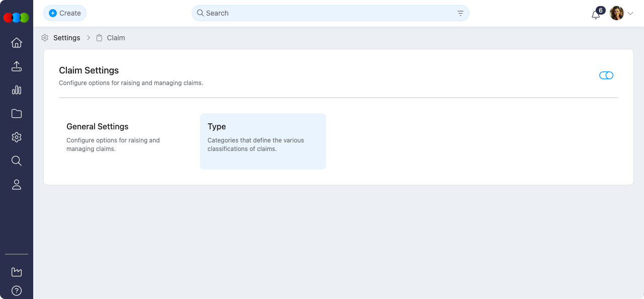Toggle the Claim Settings switch
The width and height of the screenshot is (644, 299).
pyautogui.click(x=606, y=76)
